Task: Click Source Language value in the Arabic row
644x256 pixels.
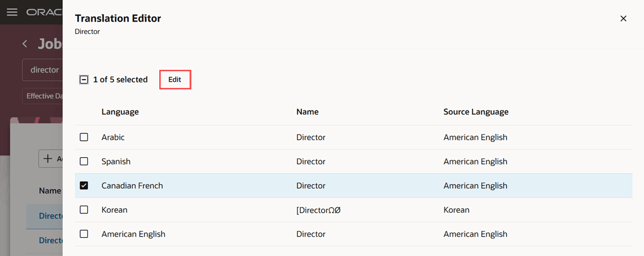Action: [475, 137]
